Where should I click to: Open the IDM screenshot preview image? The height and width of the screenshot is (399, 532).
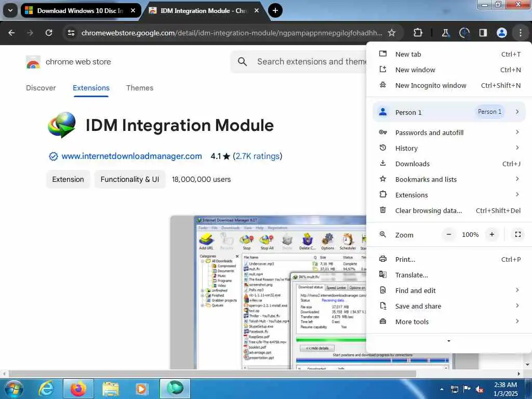268,292
